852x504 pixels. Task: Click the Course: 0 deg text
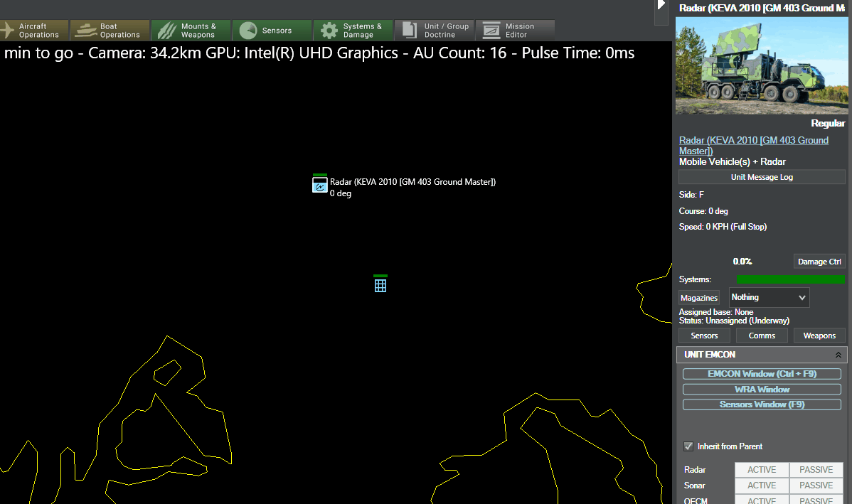(703, 211)
